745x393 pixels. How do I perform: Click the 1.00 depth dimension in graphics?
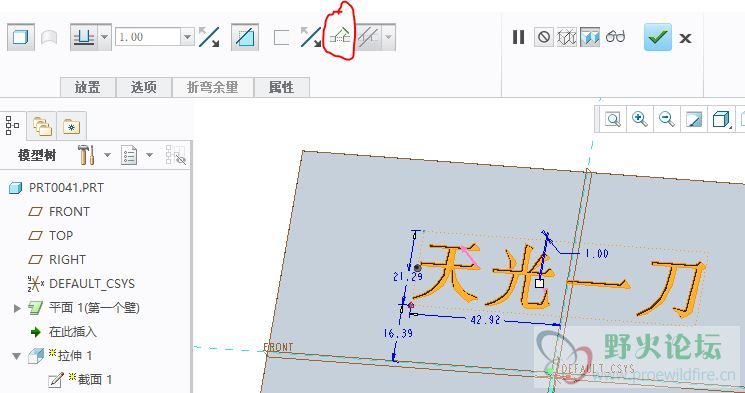tap(597, 254)
